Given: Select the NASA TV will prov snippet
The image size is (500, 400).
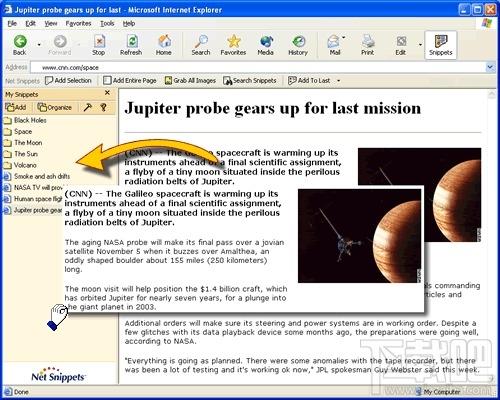Looking at the screenshot, I should point(33,188).
